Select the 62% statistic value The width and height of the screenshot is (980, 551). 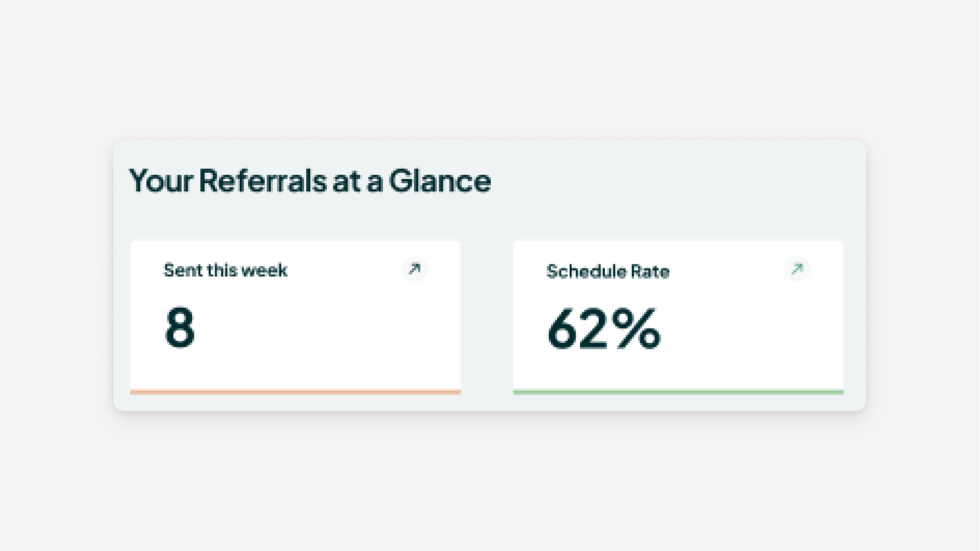[604, 329]
